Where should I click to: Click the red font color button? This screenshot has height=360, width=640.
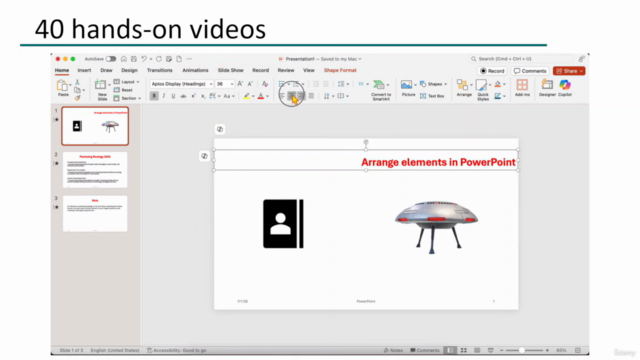tap(261, 96)
